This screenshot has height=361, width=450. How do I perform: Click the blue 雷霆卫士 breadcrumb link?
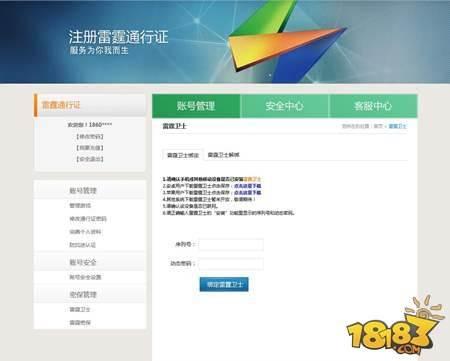pyautogui.click(x=397, y=126)
